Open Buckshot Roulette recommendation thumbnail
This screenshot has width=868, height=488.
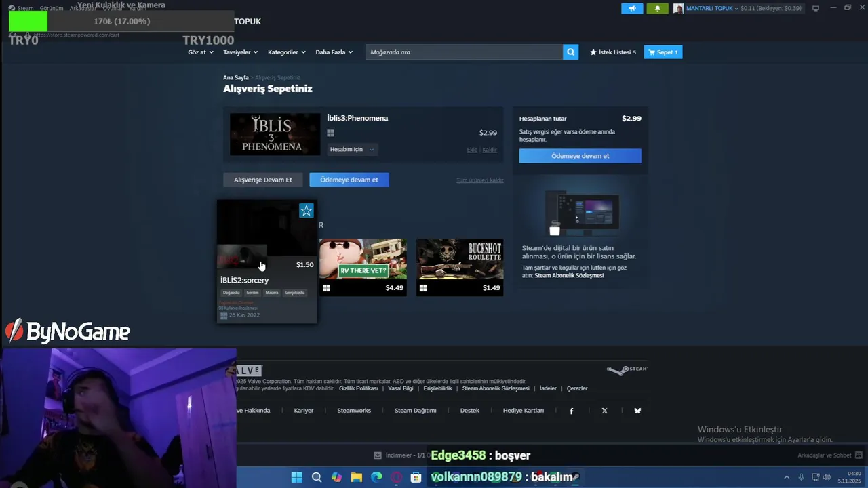coord(460,259)
